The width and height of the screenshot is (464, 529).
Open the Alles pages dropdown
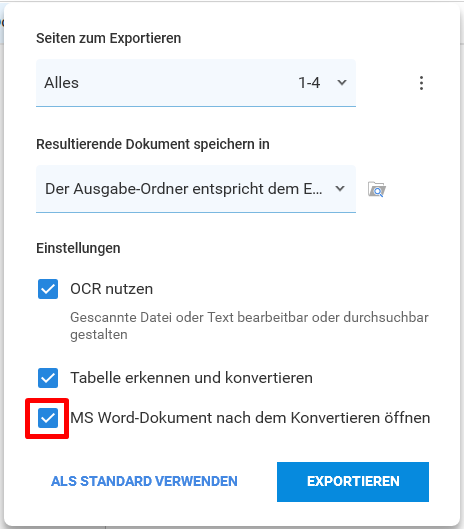pyautogui.click(x=196, y=83)
